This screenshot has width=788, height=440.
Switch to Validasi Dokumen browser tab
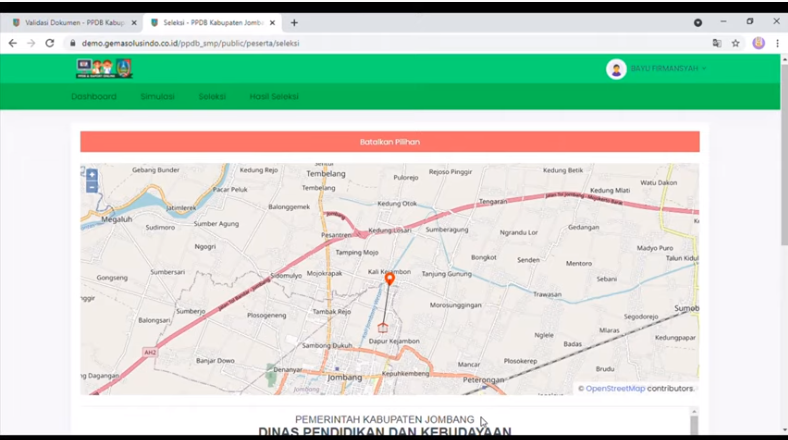coord(68,22)
